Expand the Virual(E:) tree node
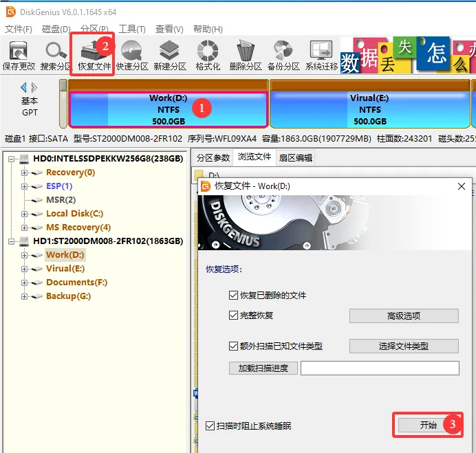Screen dimensions: 476x453 (x=24, y=269)
